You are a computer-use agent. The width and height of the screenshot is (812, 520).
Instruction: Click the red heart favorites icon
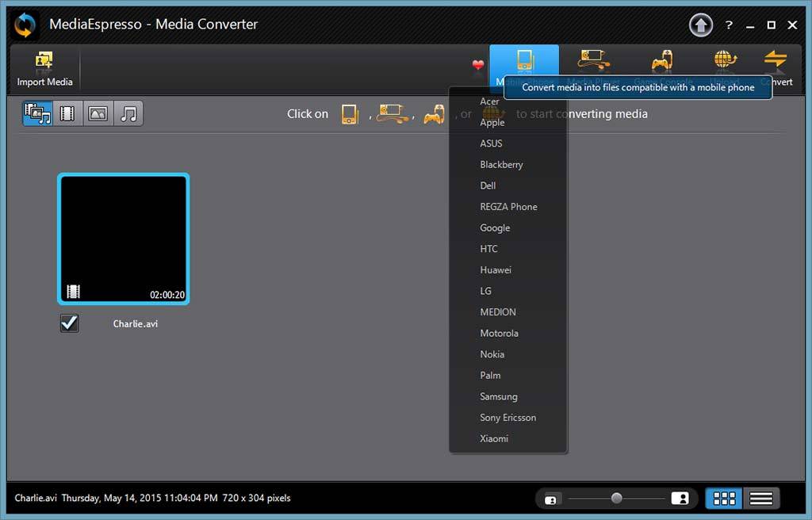coord(478,65)
